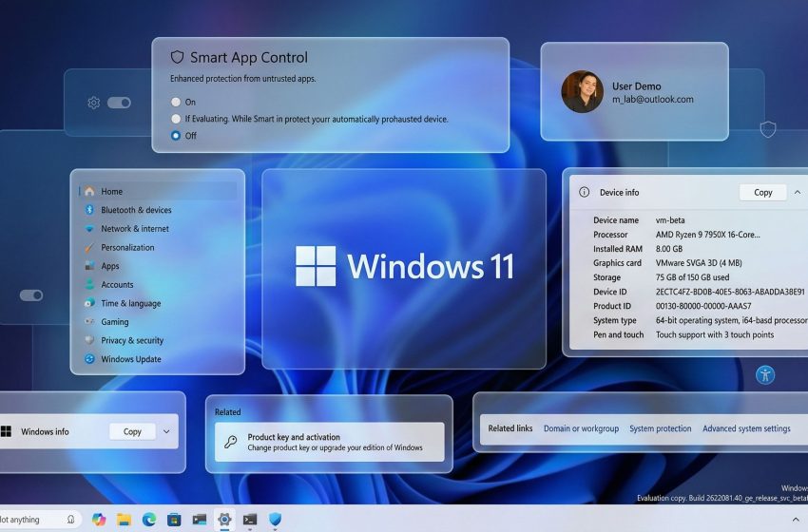Open Windows Security shield in taskbar
Screen dimensions: 808x532
[x=275, y=519]
